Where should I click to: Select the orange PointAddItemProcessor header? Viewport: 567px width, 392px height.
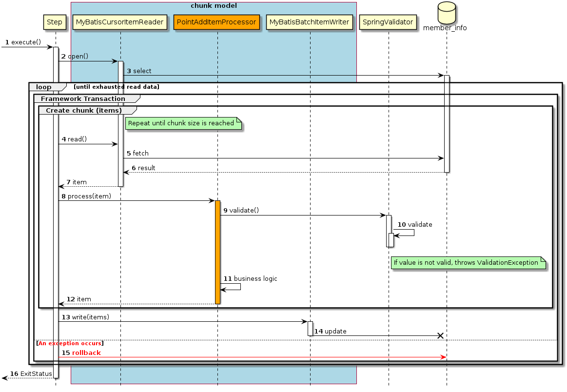(x=217, y=22)
